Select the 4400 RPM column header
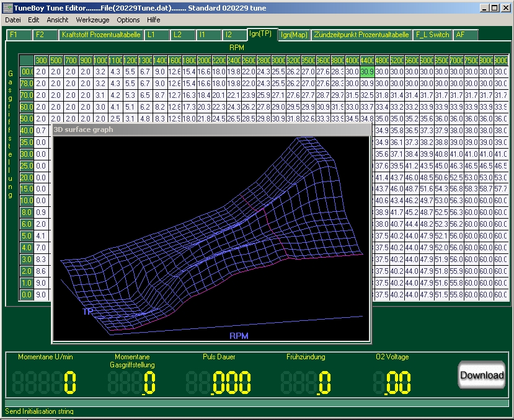Viewport: 514px width, 420px height. pos(367,60)
